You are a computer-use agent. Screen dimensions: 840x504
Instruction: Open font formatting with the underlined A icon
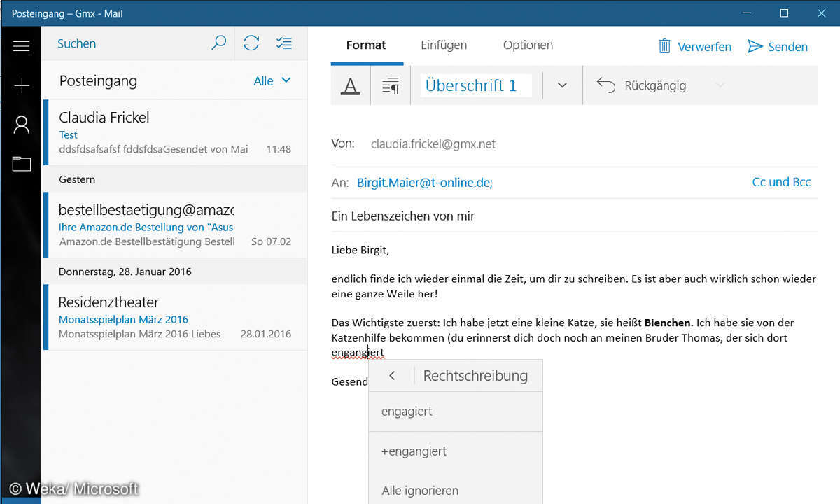point(351,85)
